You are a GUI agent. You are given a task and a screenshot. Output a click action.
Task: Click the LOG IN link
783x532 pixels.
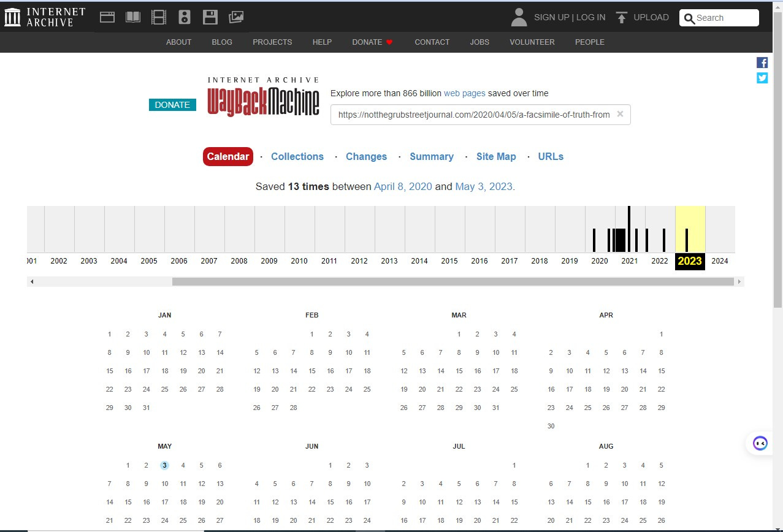pos(590,18)
